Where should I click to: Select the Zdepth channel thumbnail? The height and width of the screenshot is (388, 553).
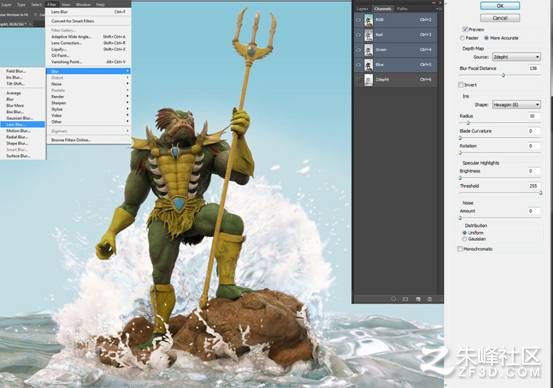pos(369,80)
